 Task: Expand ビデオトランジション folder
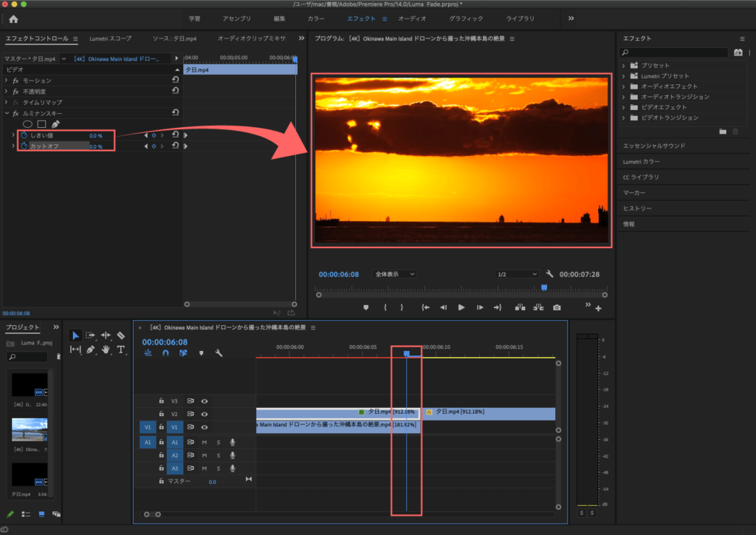[623, 117]
